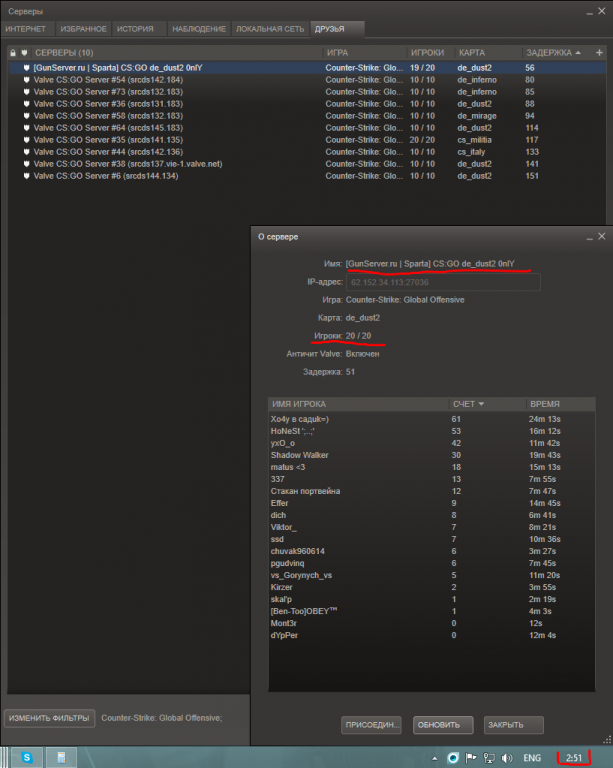Image resolution: width=613 pixels, height=768 pixels.
Task: Show hidden tray icons with the arrow
Action: [x=436, y=757]
